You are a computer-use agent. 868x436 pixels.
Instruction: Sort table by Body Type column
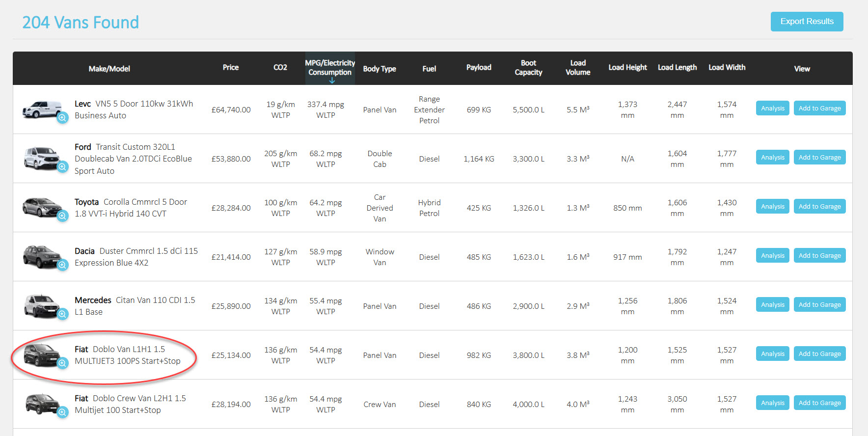click(380, 69)
